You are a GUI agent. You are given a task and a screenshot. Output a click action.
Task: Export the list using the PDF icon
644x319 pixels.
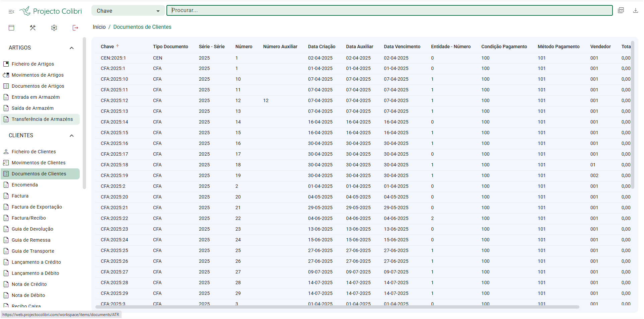621,10
